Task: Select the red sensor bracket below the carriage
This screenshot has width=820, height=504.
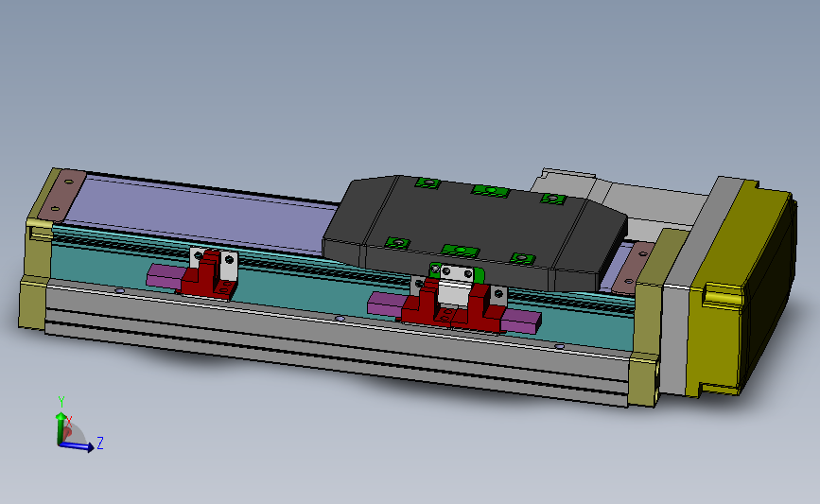Action: tap(452, 308)
